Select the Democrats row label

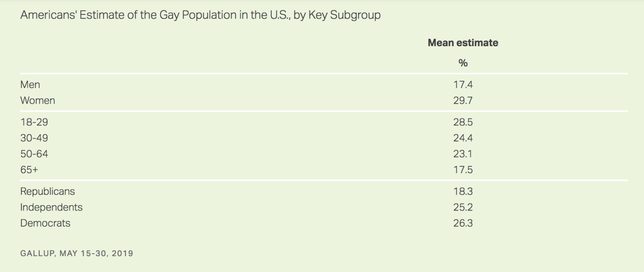coord(45,223)
